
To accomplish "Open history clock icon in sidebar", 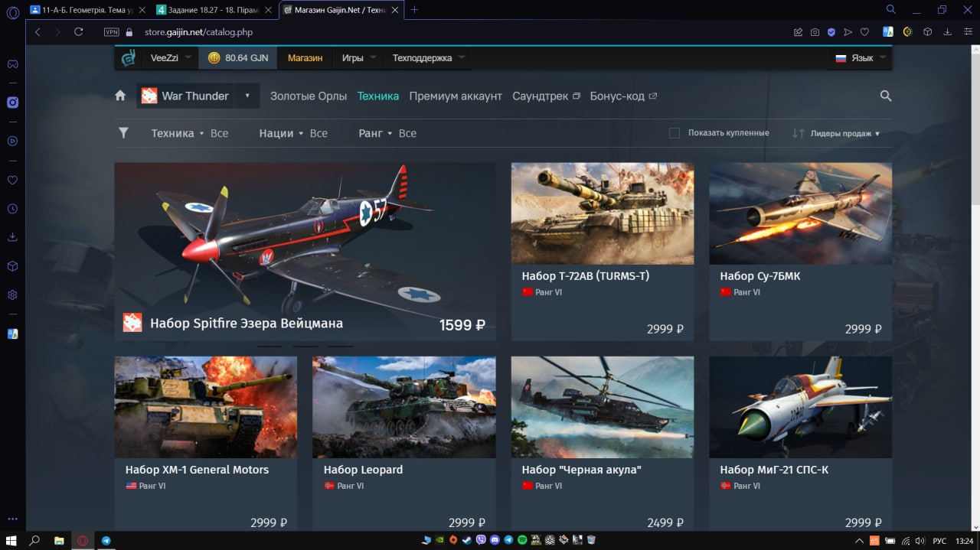I will [x=12, y=209].
